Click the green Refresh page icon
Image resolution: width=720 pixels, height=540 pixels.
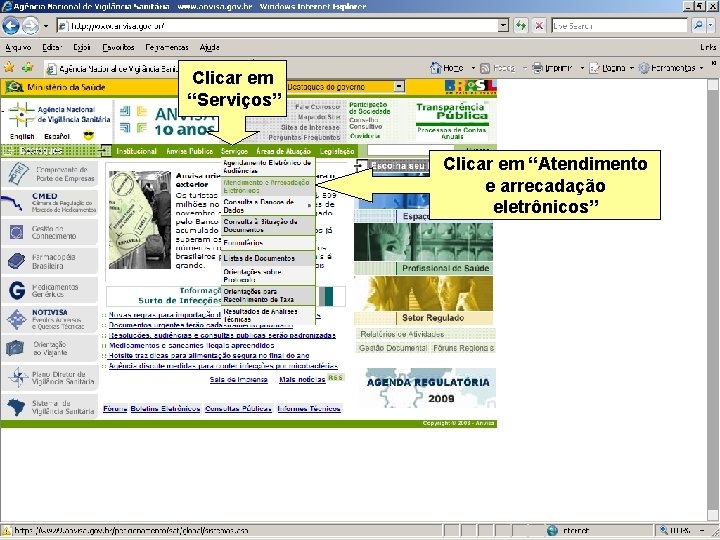[x=520, y=26]
